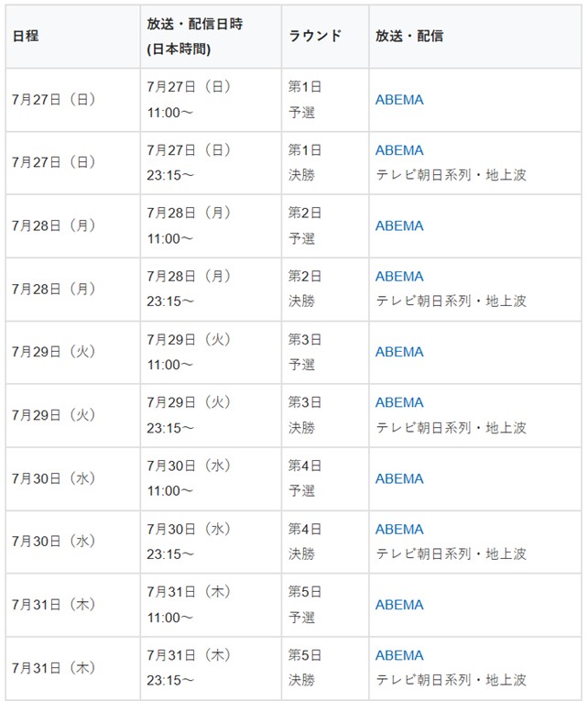Open ABEMA link for 7月28日 第2日 決勝
This screenshot has height=701, width=588.
(x=399, y=277)
